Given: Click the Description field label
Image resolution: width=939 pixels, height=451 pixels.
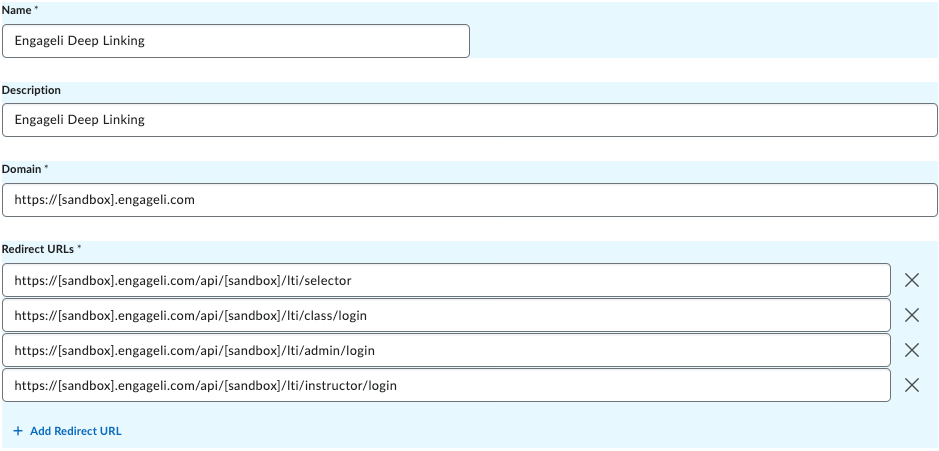Looking at the screenshot, I should click(31, 90).
